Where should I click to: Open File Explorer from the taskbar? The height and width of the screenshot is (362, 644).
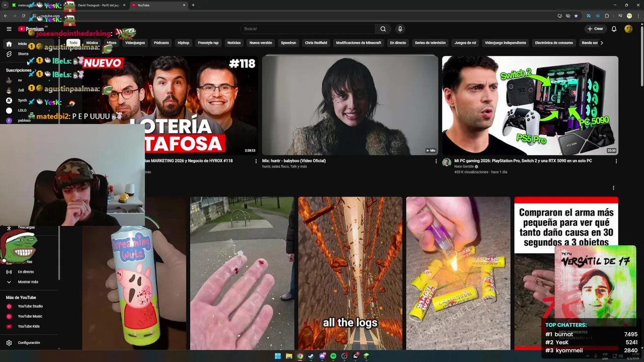289,356
